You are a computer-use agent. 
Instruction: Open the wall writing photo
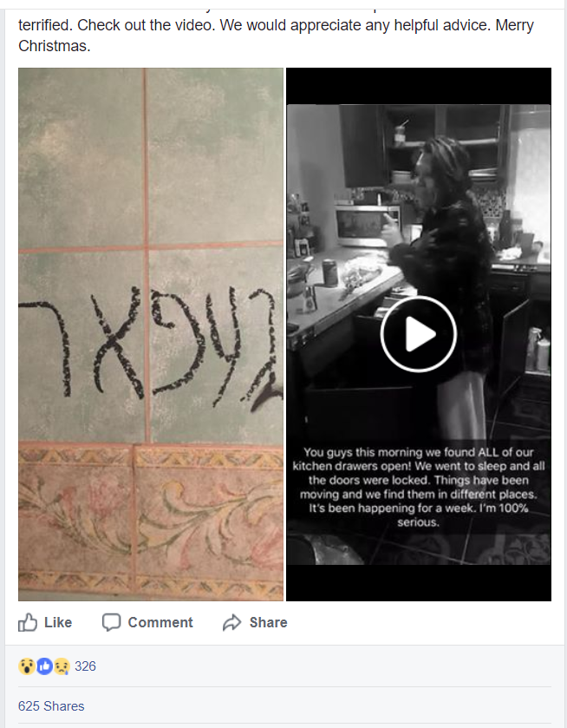click(151, 334)
